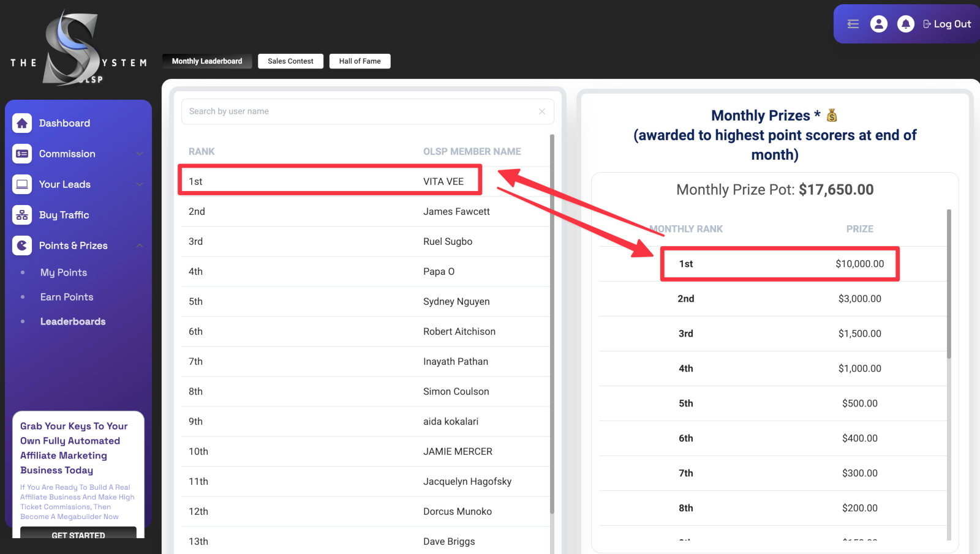Open My Points from the sidebar
980x554 pixels.
click(63, 272)
